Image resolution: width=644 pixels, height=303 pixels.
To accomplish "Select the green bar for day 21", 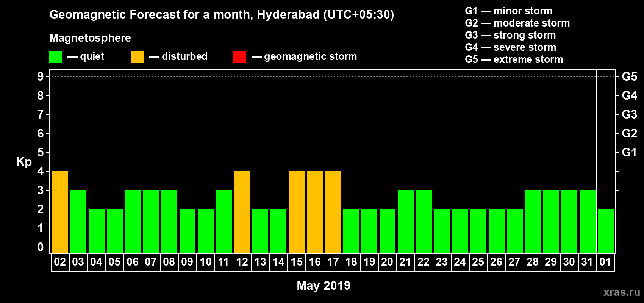I will [406, 222].
